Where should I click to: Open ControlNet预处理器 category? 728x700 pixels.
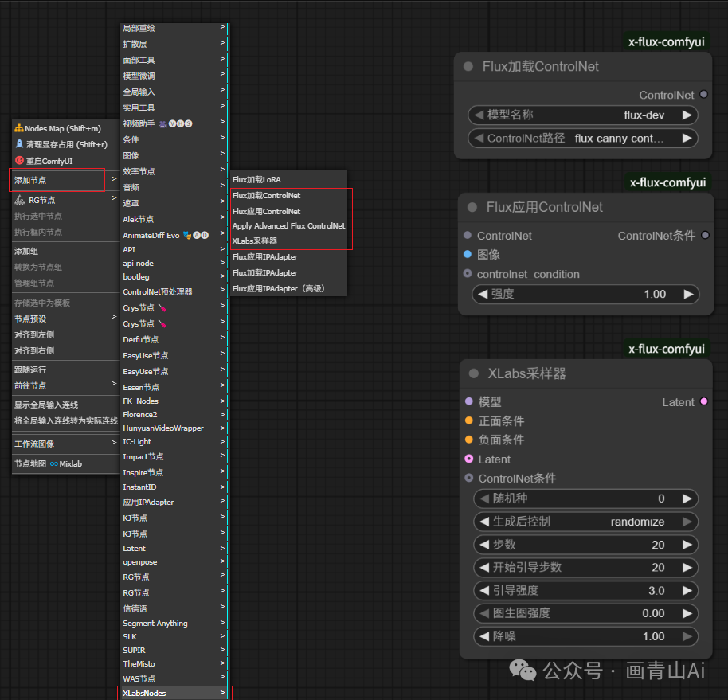pos(174,291)
